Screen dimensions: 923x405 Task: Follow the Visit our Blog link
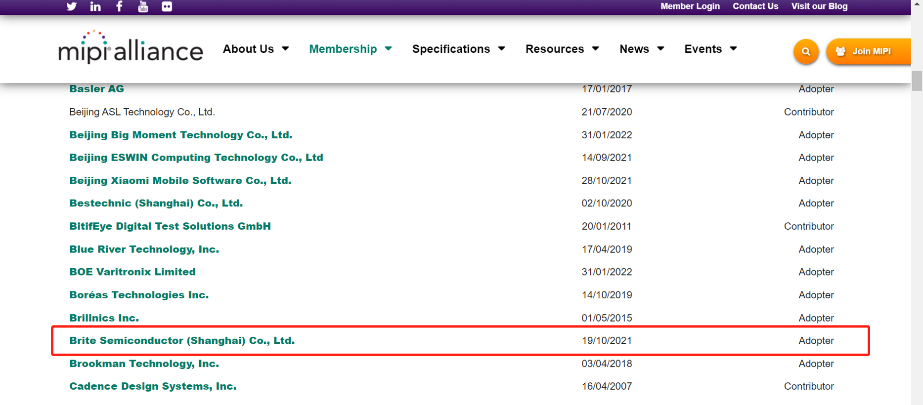tap(819, 6)
